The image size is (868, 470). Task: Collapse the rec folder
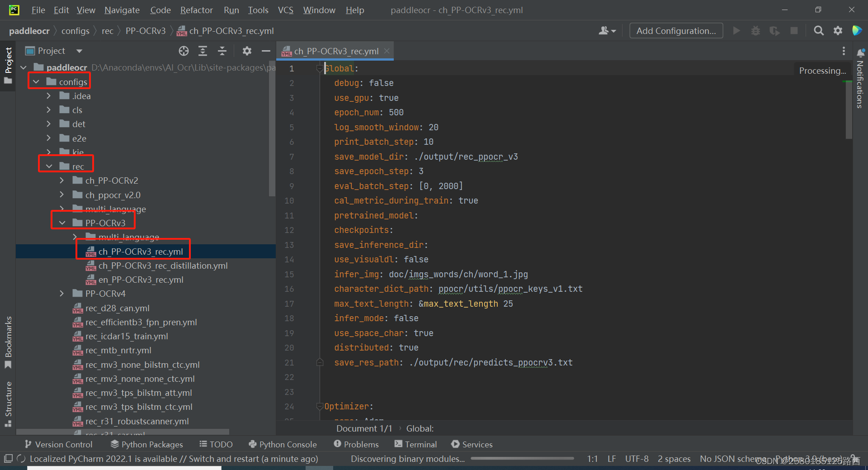click(x=49, y=166)
